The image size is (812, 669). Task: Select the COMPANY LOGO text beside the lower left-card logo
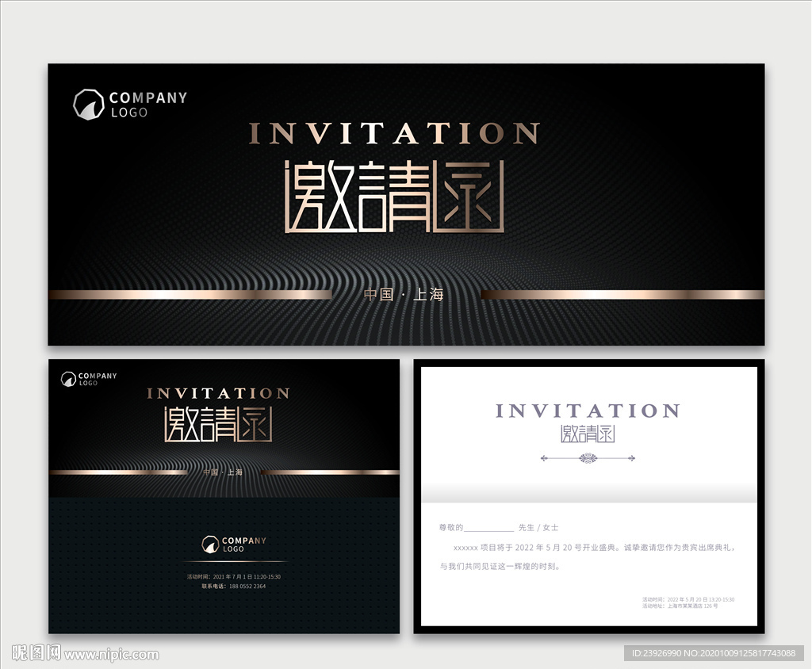[x=244, y=545]
